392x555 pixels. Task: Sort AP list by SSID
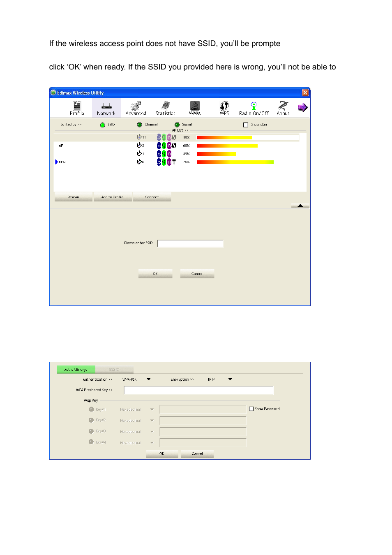103,125
